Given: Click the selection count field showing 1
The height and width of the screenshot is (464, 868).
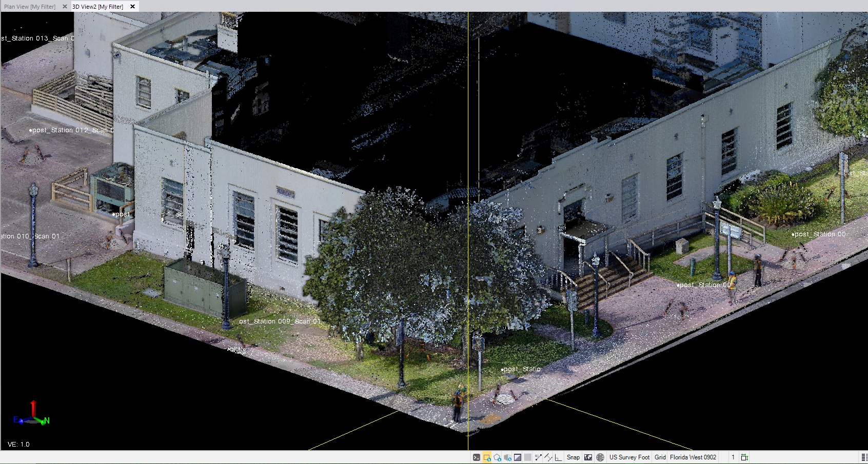Looking at the screenshot, I should (733, 457).
